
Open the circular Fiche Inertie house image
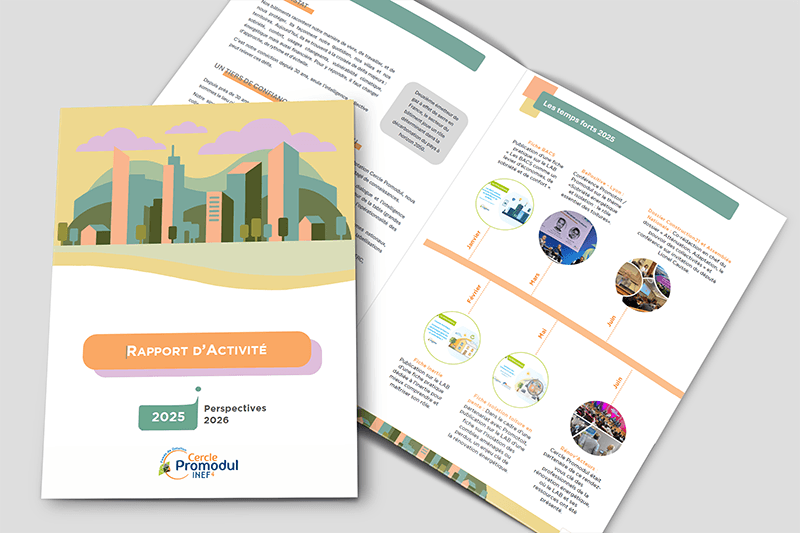tap(452, 338)
